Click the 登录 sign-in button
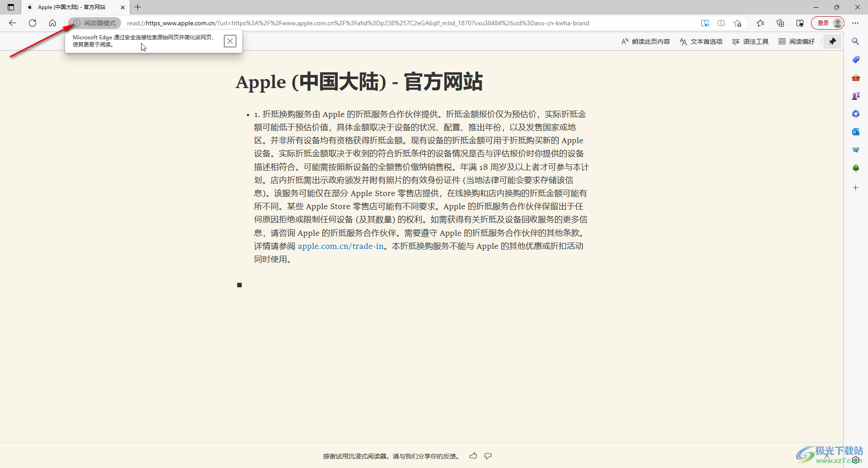The height and width of the screenshot is (468, 868). coord(828,23)
